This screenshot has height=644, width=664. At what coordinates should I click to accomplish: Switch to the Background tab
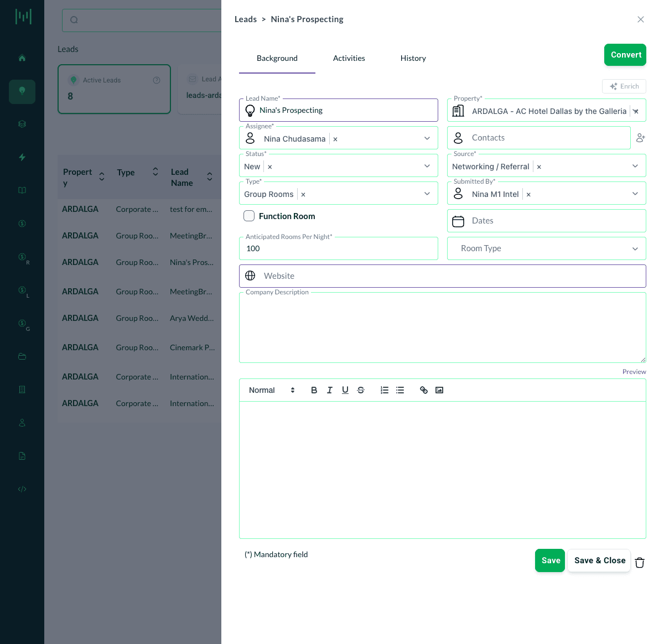(277, 58)
